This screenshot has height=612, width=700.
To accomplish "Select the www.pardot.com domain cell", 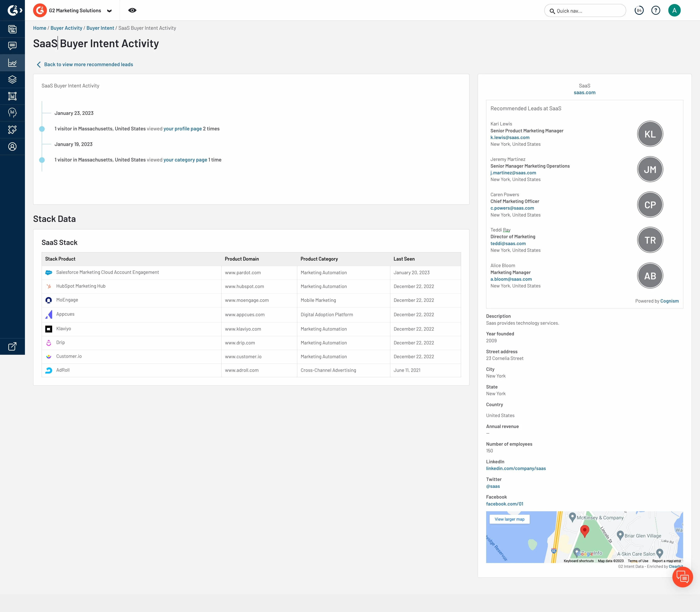I will 259,273.
